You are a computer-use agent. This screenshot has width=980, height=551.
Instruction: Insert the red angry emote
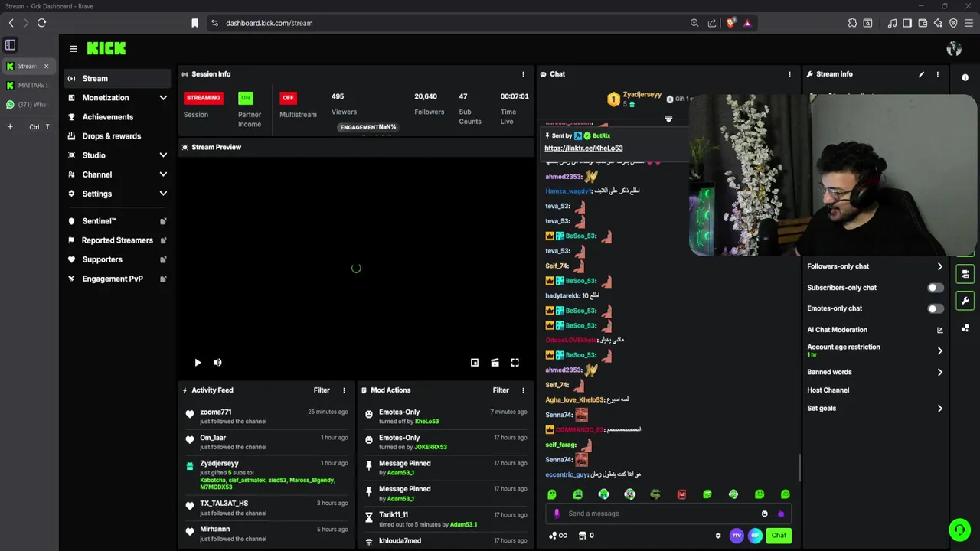pyautogui.click(x=681, y=494)
